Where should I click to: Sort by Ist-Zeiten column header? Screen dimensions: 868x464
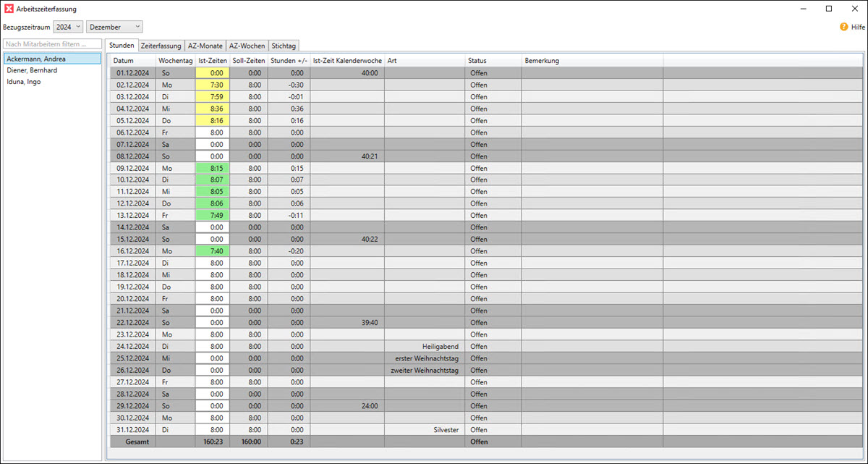tap(212, 61)
